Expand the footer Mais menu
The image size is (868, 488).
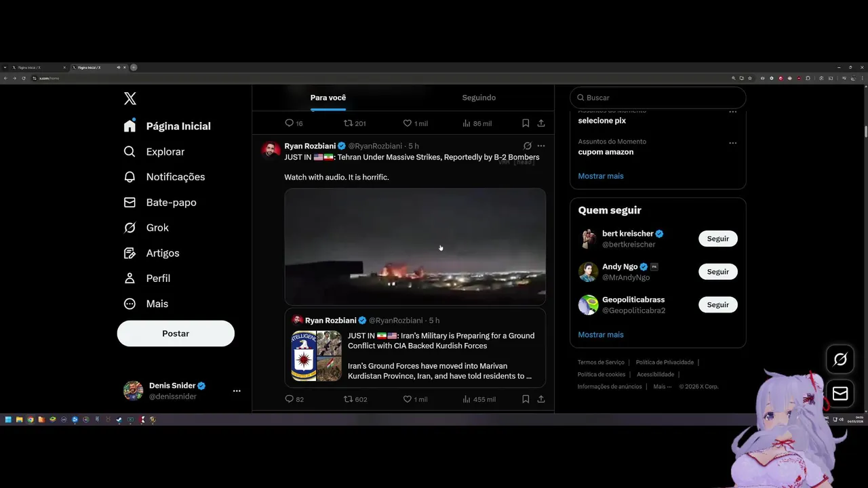663,387
